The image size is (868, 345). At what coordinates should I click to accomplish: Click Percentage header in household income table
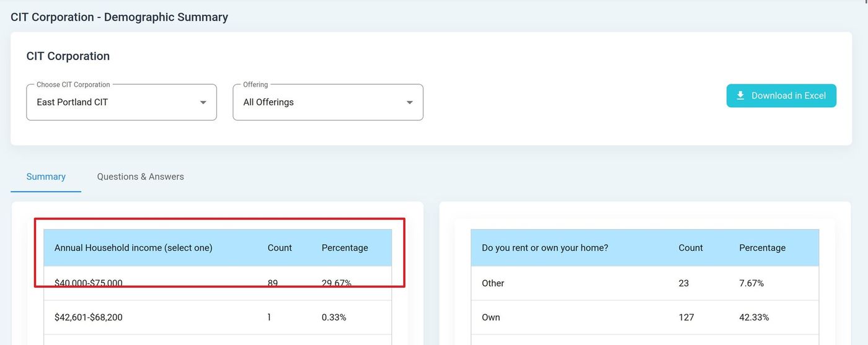pos(345,248)
